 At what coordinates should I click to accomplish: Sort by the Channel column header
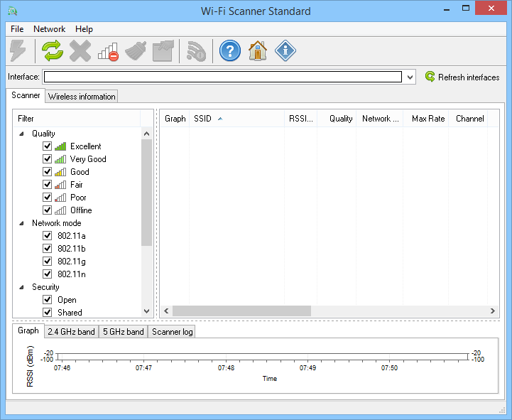(468, 119)
